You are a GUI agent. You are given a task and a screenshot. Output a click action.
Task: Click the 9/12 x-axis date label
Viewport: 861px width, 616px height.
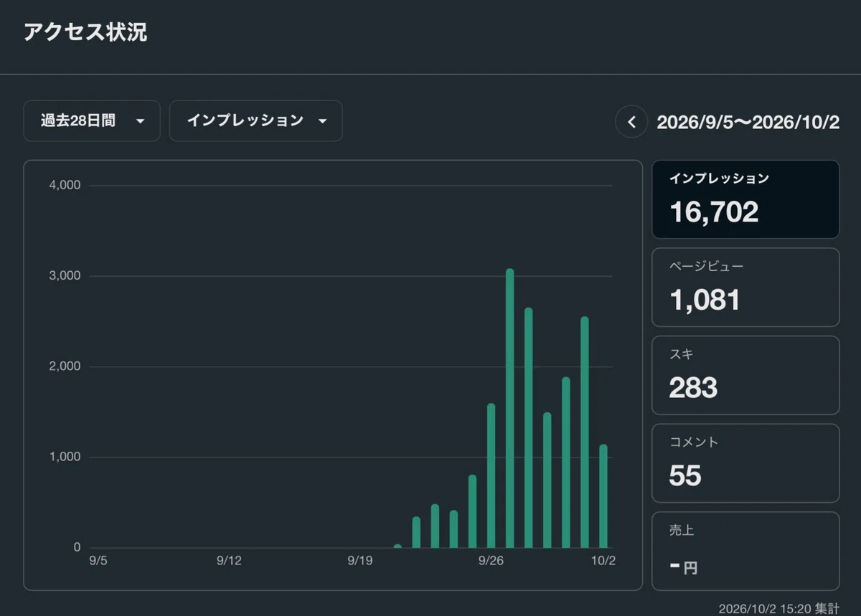coord(227,561)
